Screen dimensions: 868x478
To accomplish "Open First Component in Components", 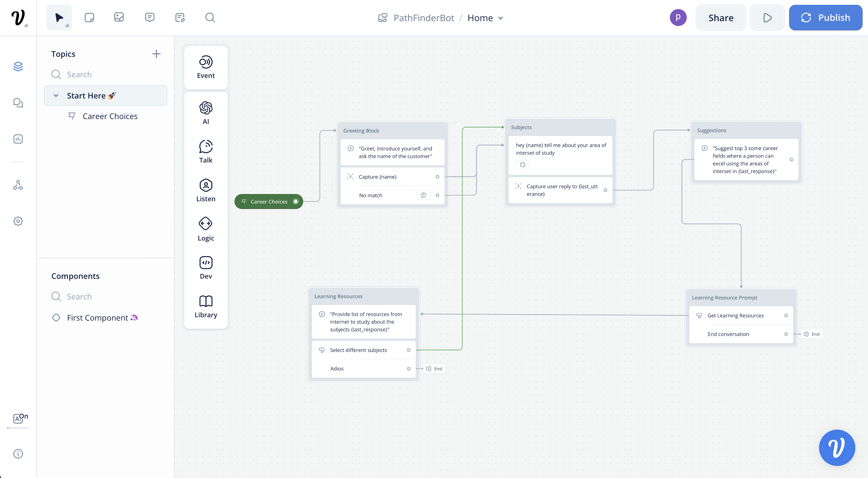I will 97,318.
